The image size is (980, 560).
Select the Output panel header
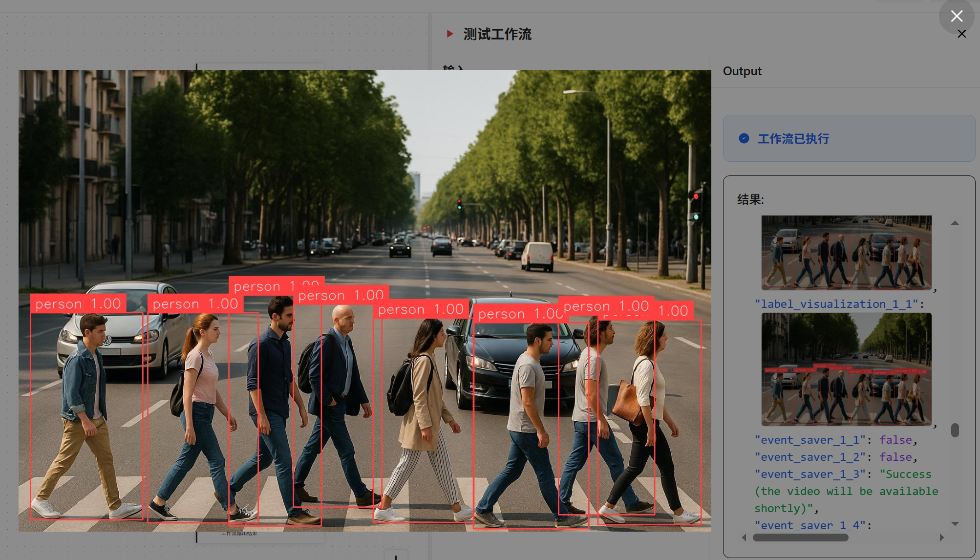742,71
